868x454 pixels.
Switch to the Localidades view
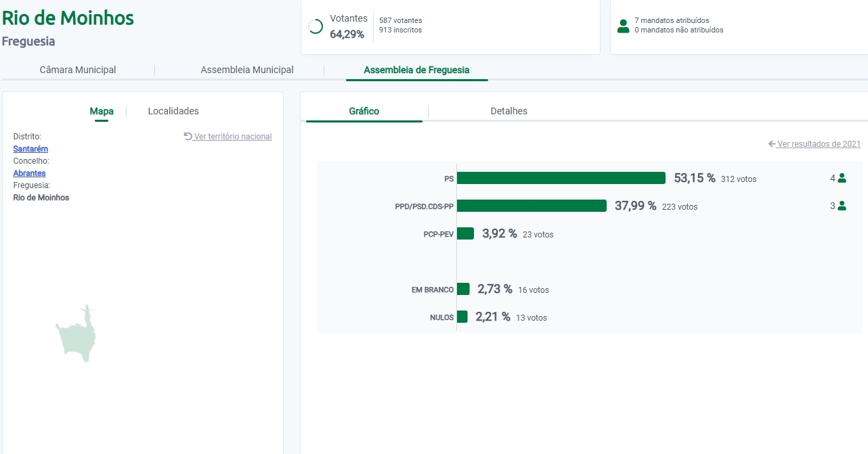[173, 111]
